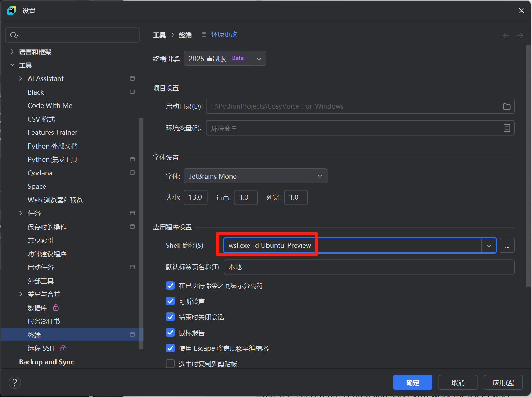Select 外部工具 in settings tree
The height and width of the screenshot is (397, 532).
pos(41,281)
